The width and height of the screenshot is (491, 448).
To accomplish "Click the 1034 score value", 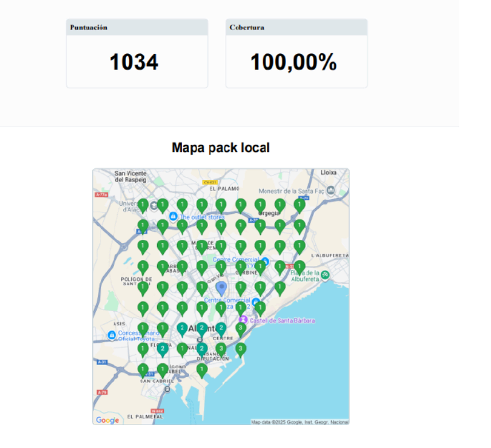I will pos(134,62).
